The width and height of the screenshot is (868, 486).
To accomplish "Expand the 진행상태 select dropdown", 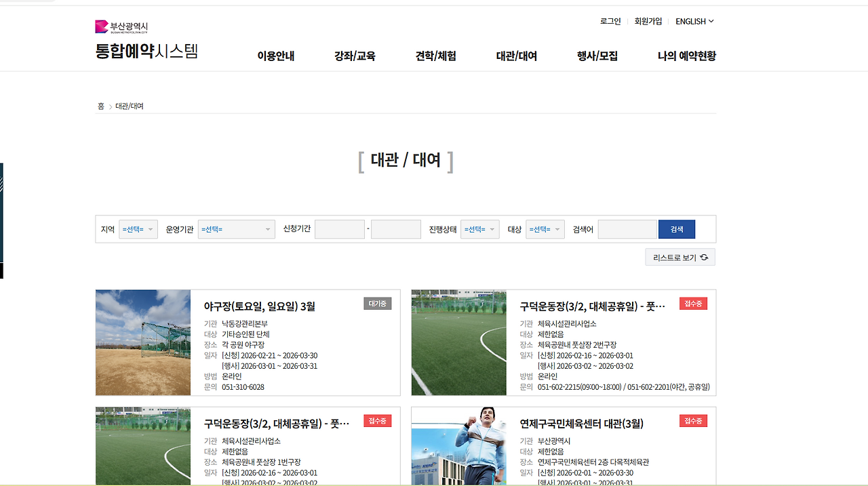I will pyautogui.click(x=480, y=229).
